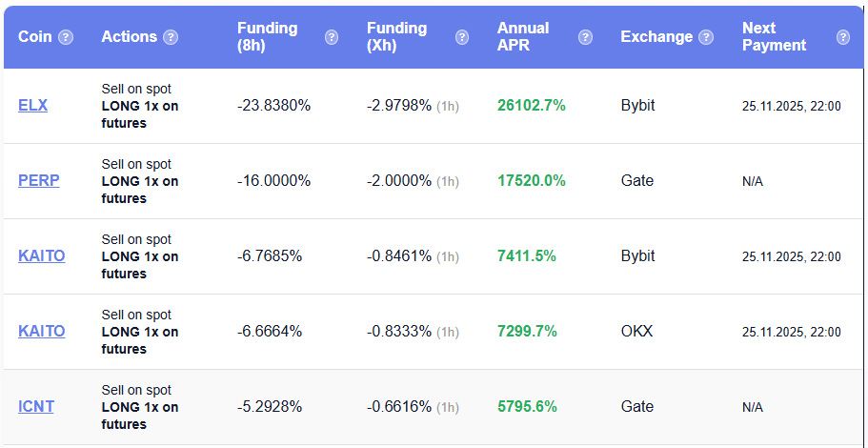Open the KAITO link in the Bybit row

(41, 256)
